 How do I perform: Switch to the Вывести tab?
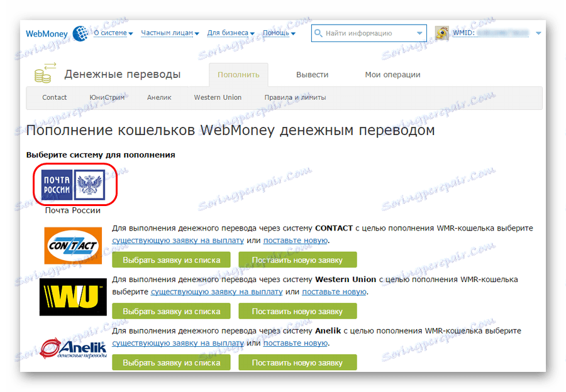coord(312,75)
